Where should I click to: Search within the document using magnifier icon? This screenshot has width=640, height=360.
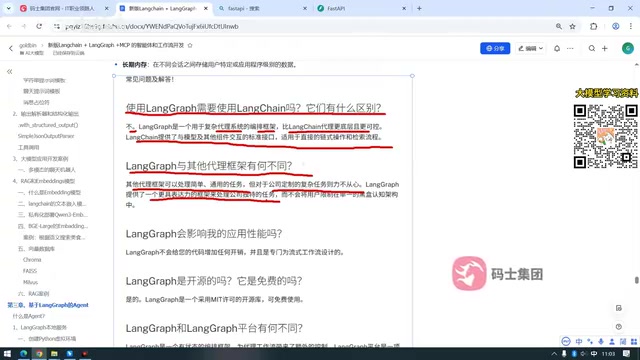[591, 48]
